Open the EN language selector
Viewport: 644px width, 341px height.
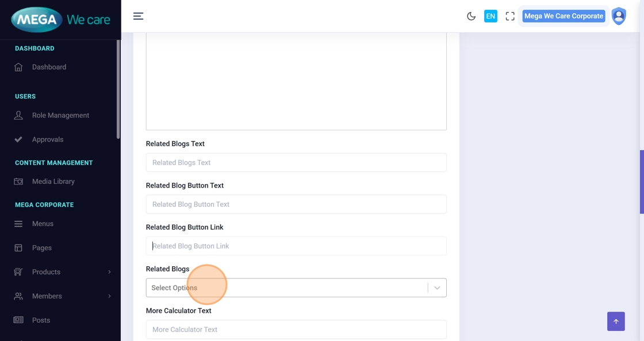point(490,16)
